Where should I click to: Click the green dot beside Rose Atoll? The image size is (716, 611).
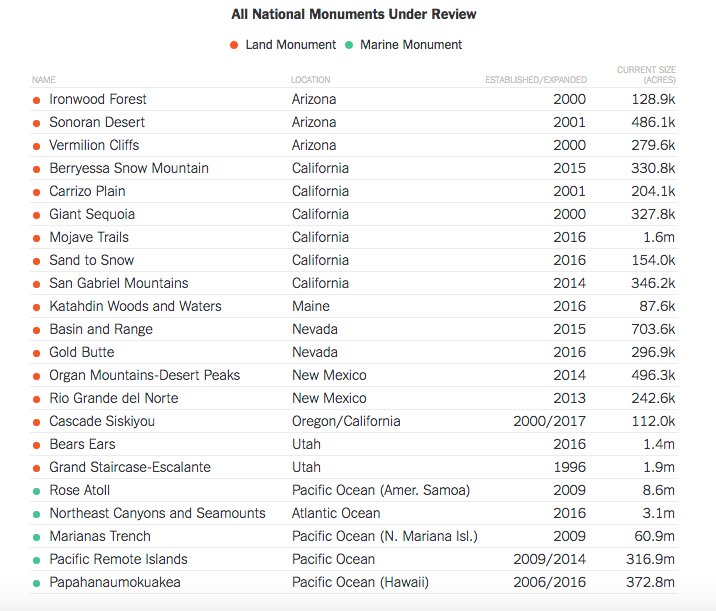point(37,491)
